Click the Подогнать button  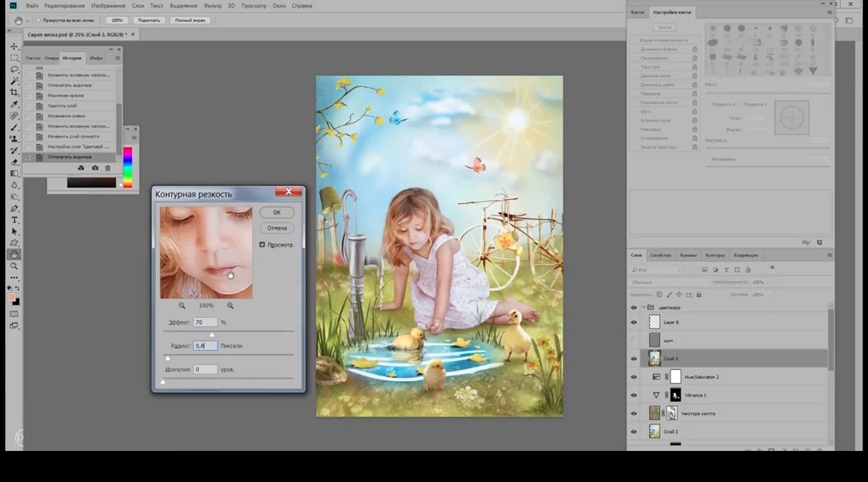[148, 20]
